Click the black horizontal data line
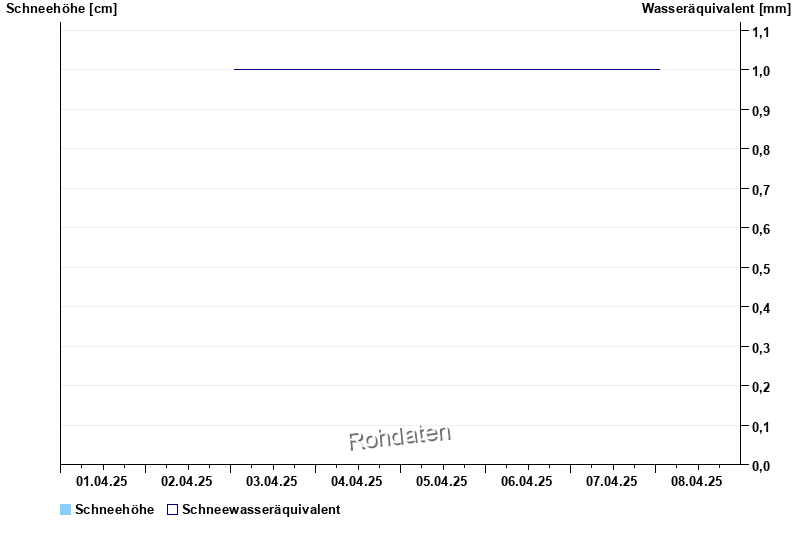 (446, 69)
